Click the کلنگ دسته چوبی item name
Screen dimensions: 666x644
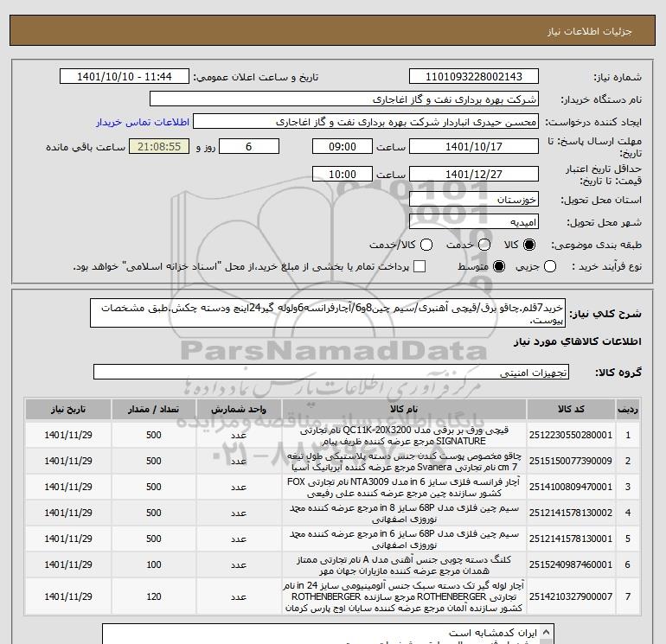[x=404, y=565]
